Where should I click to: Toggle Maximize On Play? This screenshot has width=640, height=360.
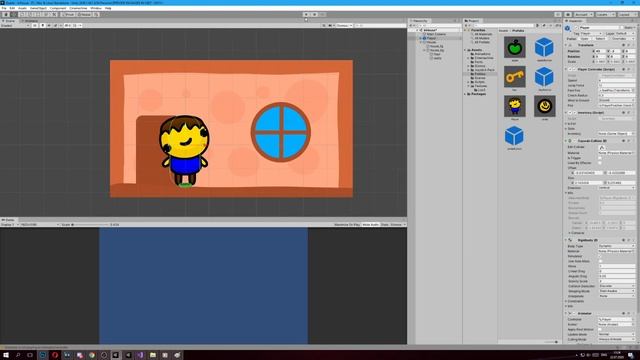click(x=347, y=224)
